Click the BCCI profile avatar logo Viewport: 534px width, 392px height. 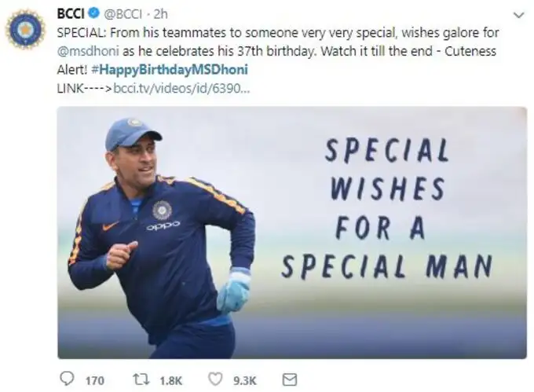26,29
